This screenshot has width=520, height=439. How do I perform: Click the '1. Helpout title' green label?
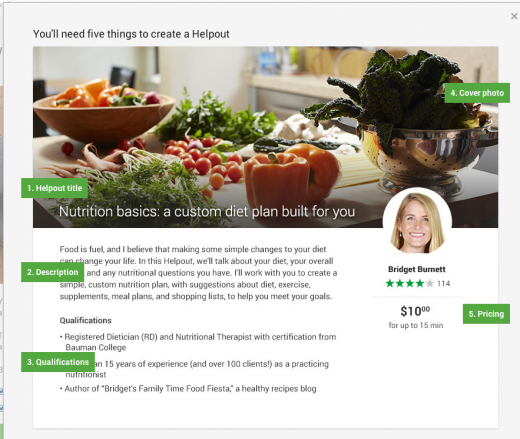click(x=54, y=188)
